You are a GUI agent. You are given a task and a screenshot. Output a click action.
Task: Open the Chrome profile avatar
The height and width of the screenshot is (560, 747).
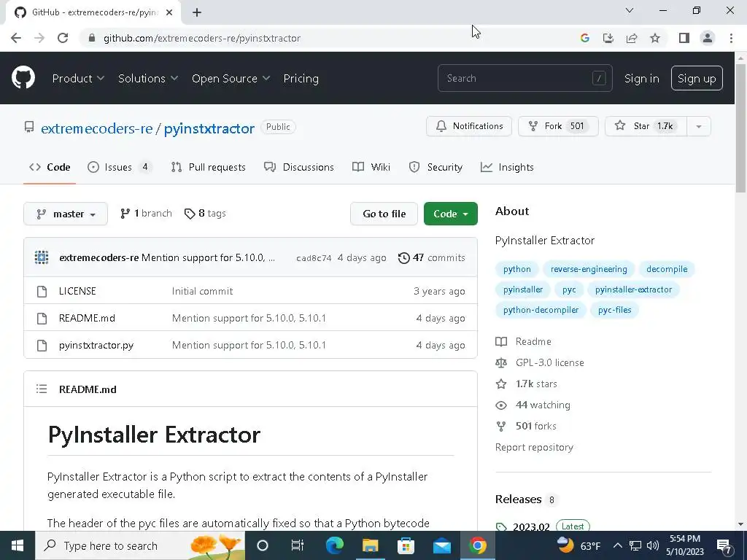pyautogui.click(x=708, y=38)
